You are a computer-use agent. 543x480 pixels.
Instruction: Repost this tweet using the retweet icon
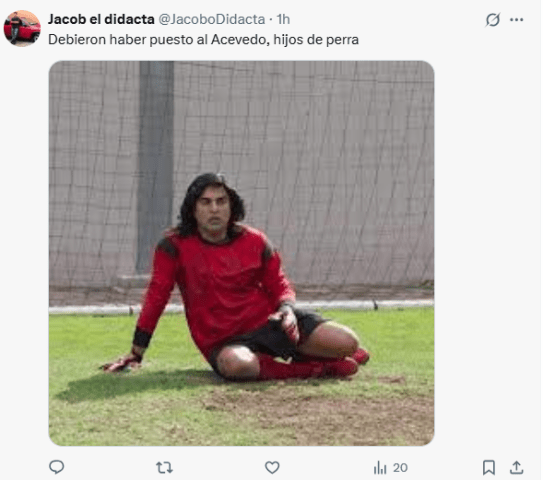pos(164,468)
